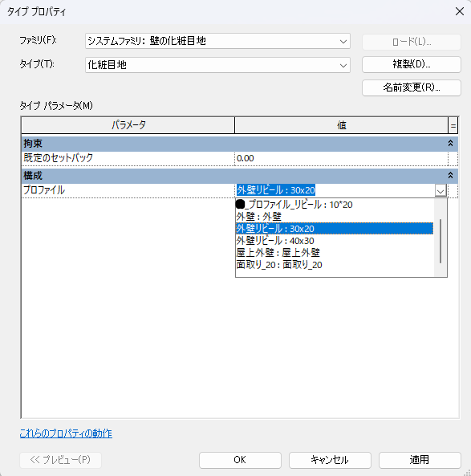
Task: Click the 適用 button
Action: coord(420,460)
